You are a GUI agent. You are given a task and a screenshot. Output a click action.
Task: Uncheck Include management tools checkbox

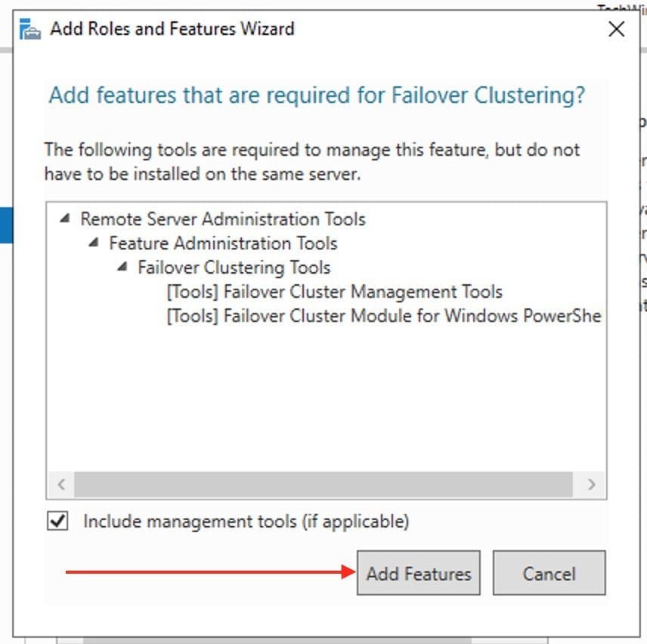(58, 521)
